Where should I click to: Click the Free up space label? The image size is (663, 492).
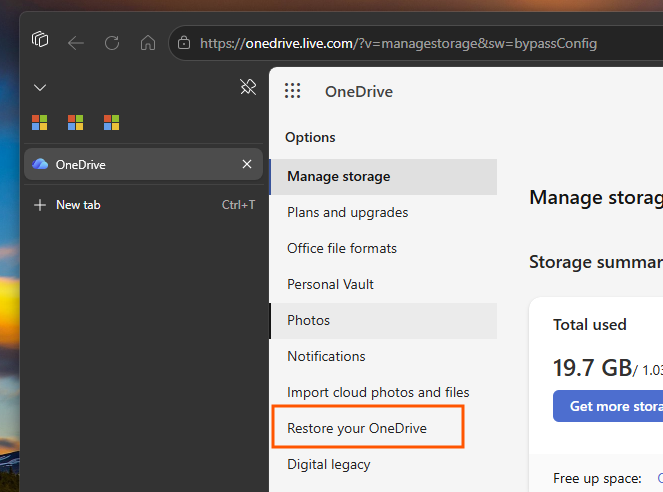[597, 478]
